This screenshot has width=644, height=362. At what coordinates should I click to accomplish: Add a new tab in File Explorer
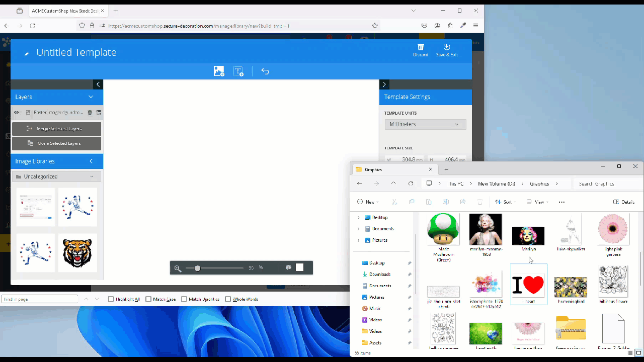446,169
